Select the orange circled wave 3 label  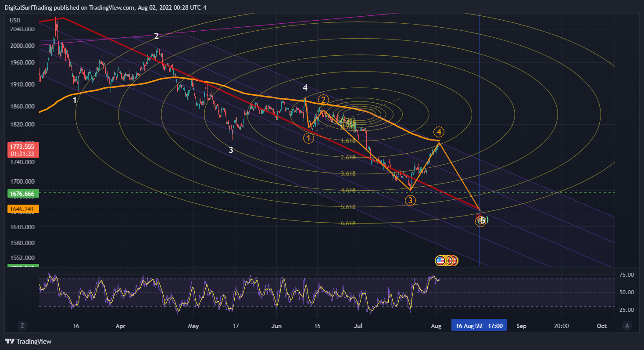(410, 201)
